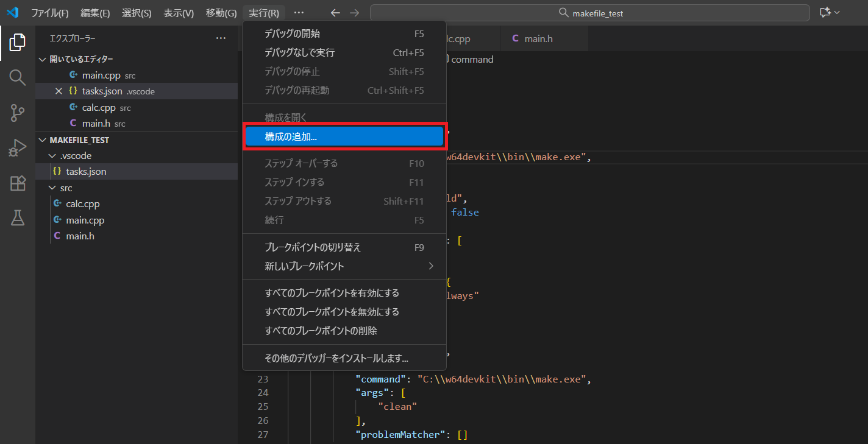The height and width of the screenshot is (444, 868).
Task: Open the Copilot chat icon in title bar
Action: pyautogui.click(x=825, y=13)
